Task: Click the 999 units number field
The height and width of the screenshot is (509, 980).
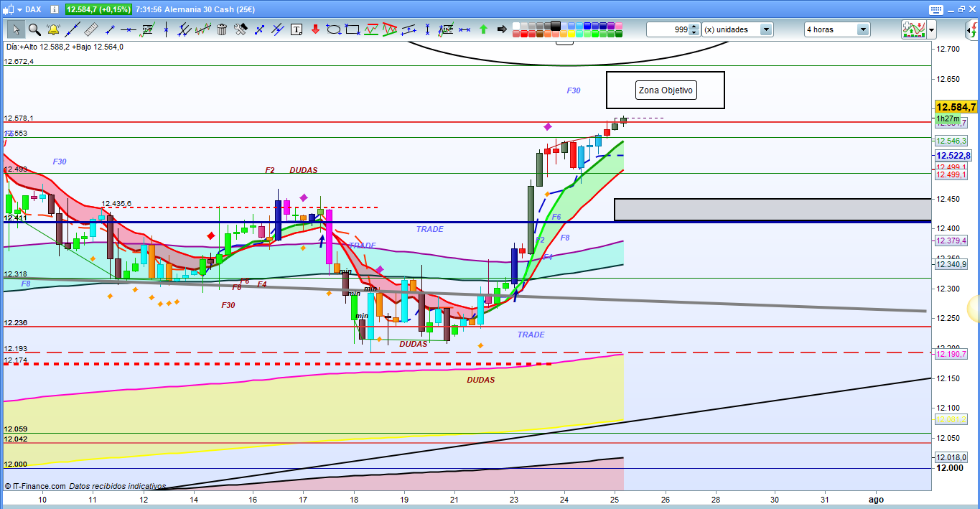Action: (668, 29)
